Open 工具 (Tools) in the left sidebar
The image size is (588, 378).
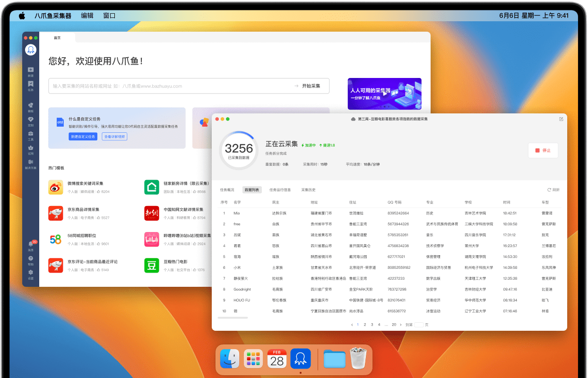[x=31, y=136]
